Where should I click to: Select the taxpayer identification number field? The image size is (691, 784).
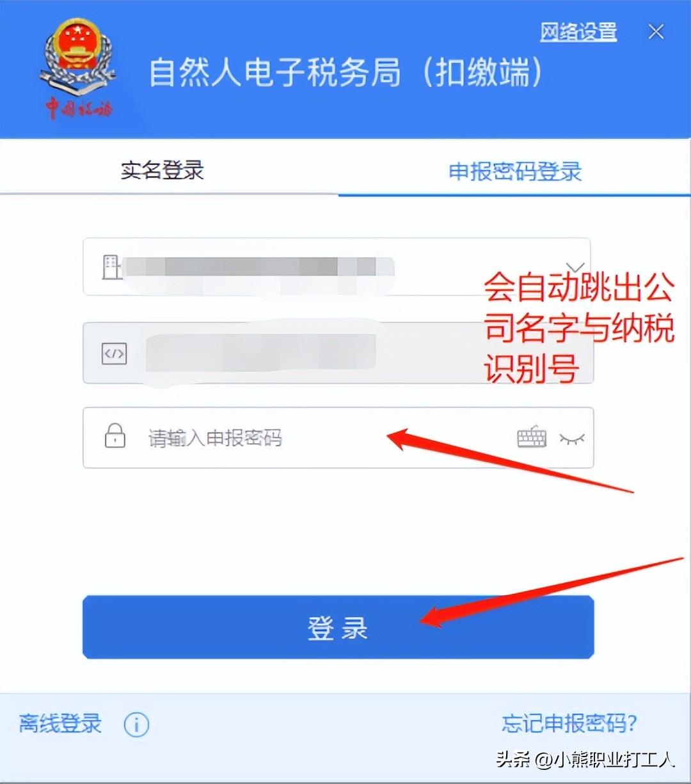338,353
